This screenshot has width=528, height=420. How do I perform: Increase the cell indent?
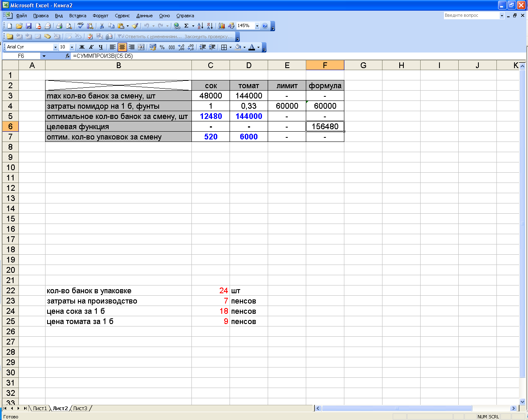click(x=212, y=47)
